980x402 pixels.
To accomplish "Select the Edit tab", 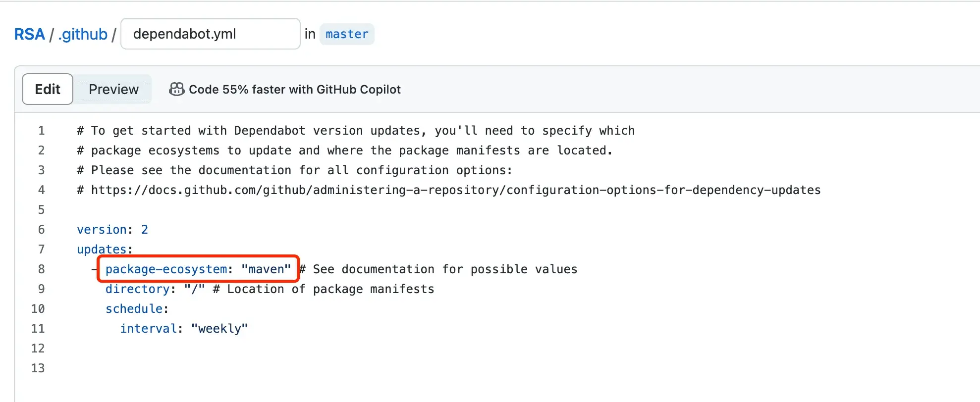I will (x=48, y=89).
